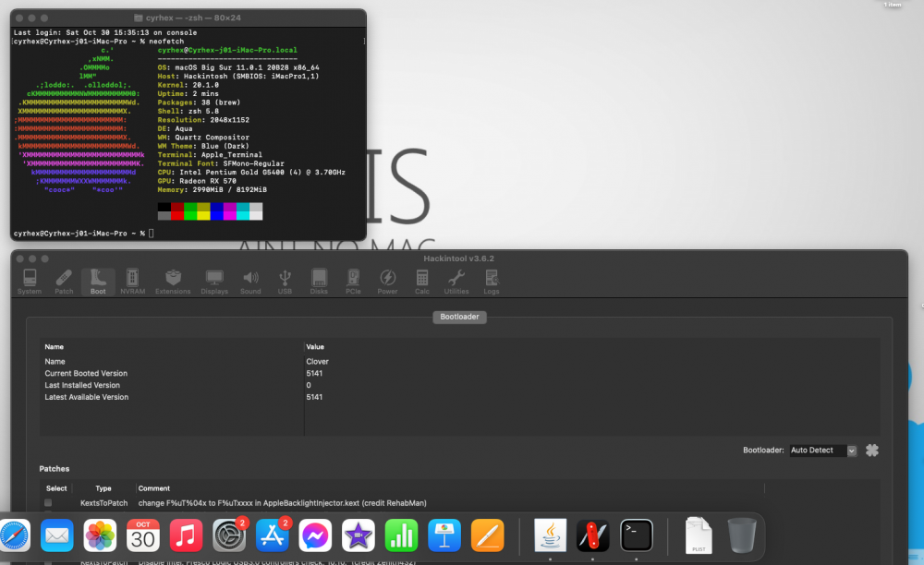Screen dimensions: 924x565
Task: Open the Patch section in Hackintool
Action: tap(64, 282)
